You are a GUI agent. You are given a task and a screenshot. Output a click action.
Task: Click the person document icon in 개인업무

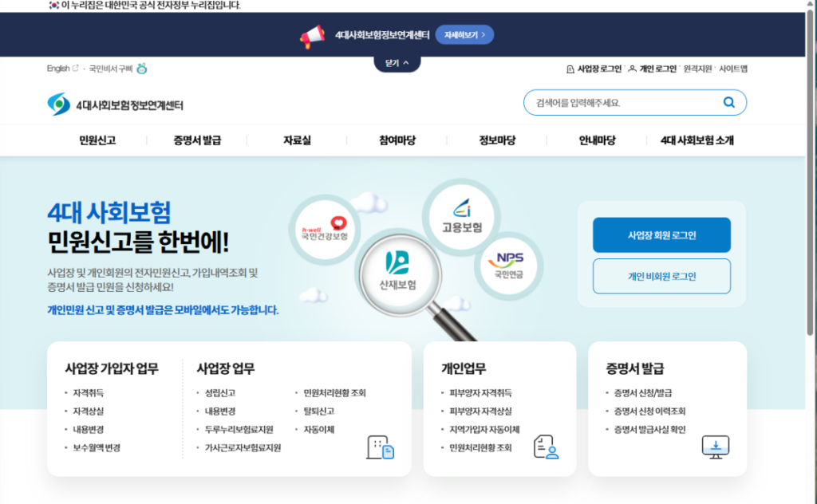pyautogui.click(x=546, y=447)
